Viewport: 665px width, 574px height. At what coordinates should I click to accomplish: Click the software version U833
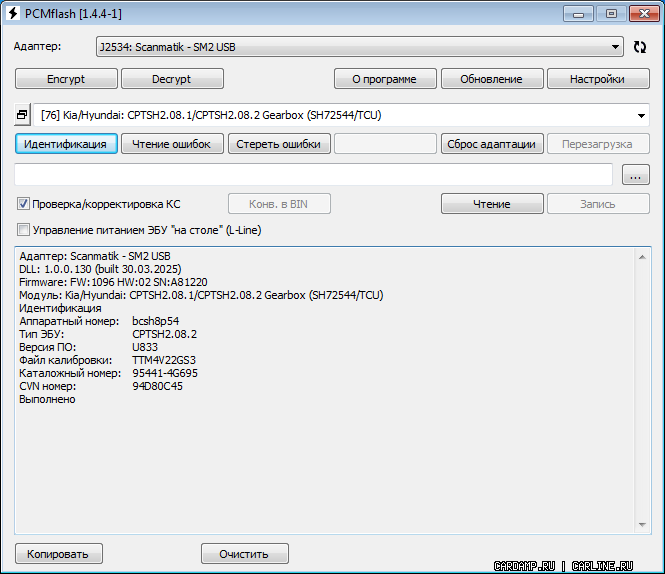pos(145,347)
